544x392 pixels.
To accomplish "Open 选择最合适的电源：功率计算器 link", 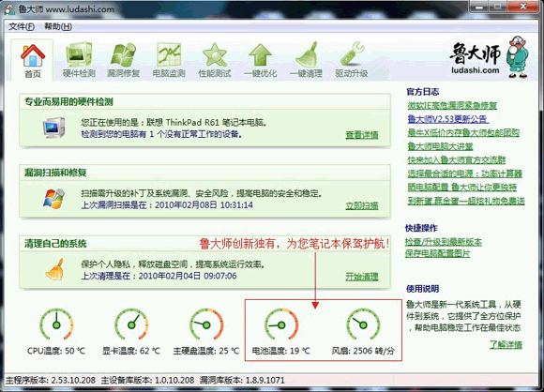I will click(x=464, y=173).
